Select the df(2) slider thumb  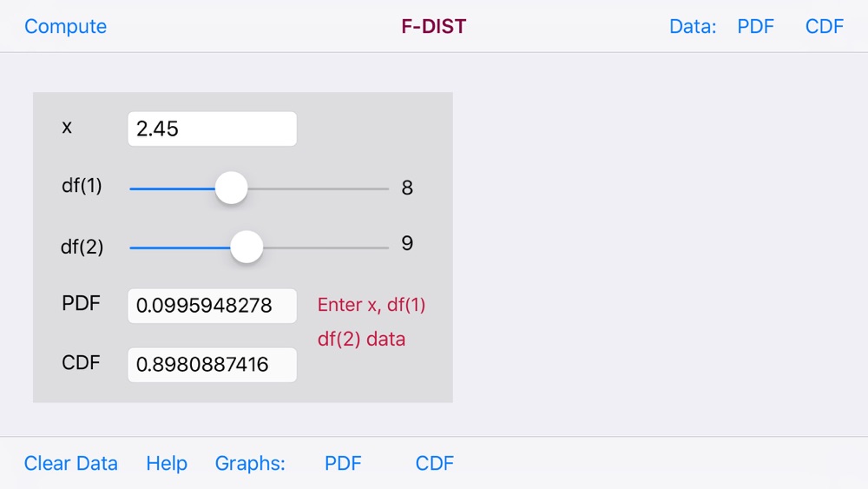tap(247, 247)
